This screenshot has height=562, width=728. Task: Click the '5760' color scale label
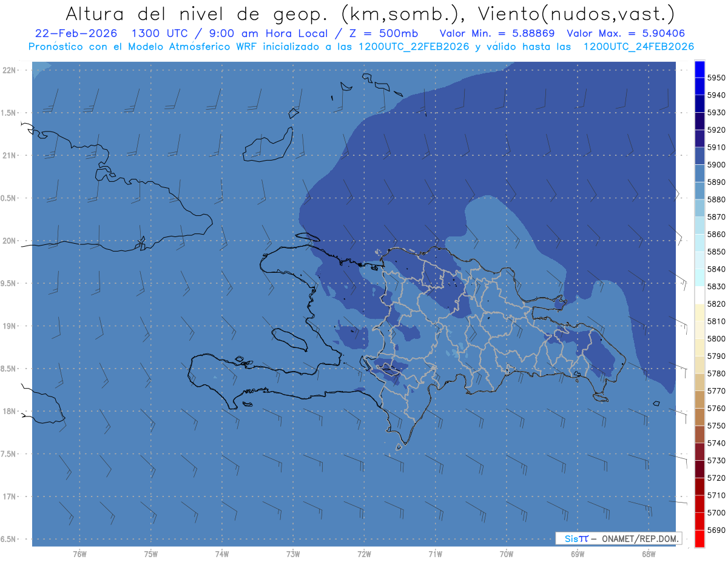pos(716,408)
